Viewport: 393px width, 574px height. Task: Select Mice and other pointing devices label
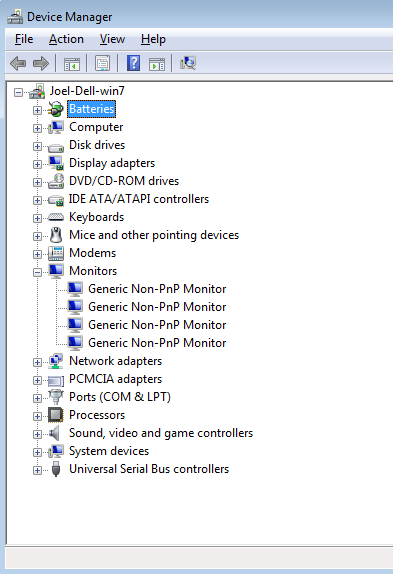[154, 235]
